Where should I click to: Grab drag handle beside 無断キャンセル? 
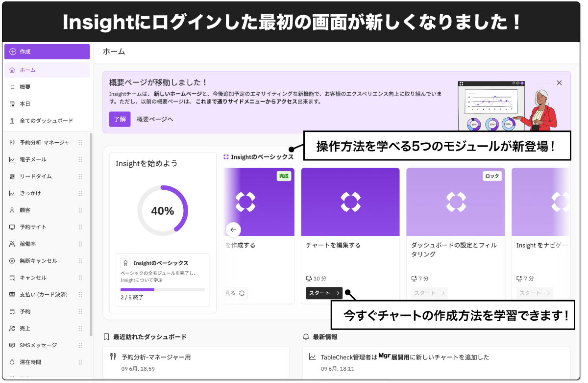point(80,261)
